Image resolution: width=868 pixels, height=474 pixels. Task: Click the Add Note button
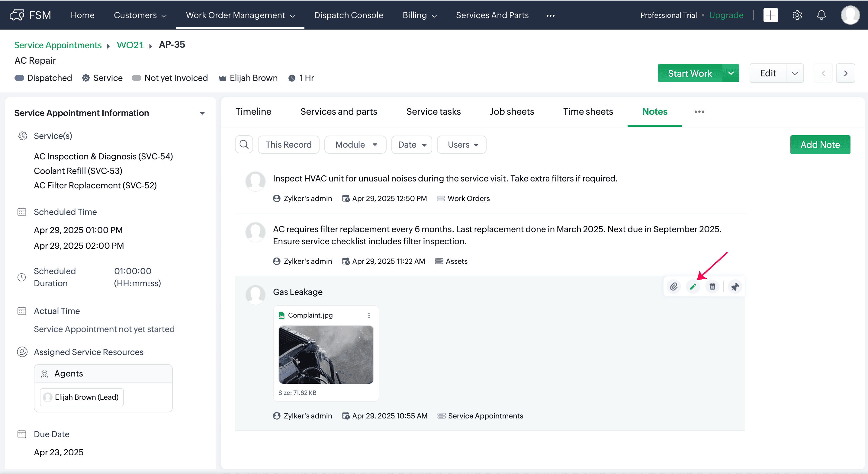click(820, 145)
